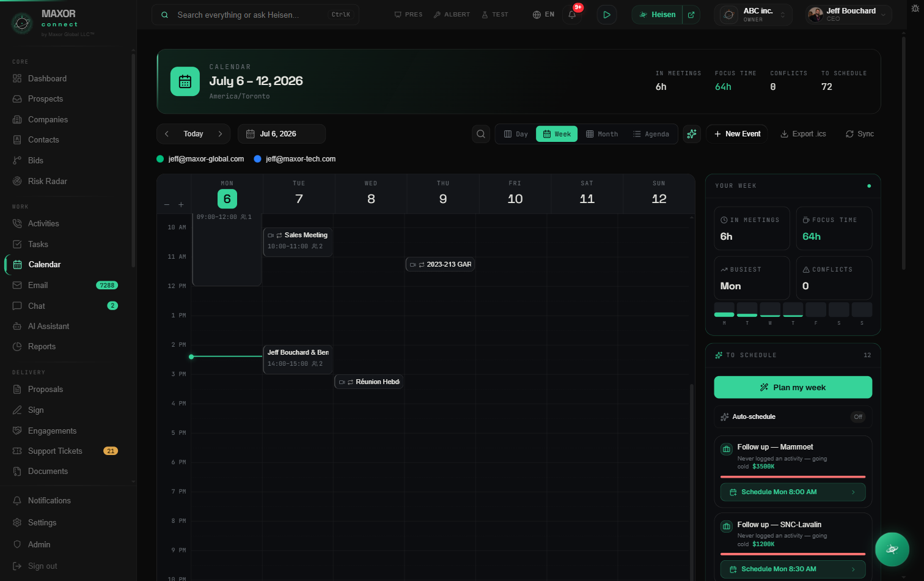Open Heisen in external window icon
The height and width of the screenshot is (581, 924).
(691, 15)
